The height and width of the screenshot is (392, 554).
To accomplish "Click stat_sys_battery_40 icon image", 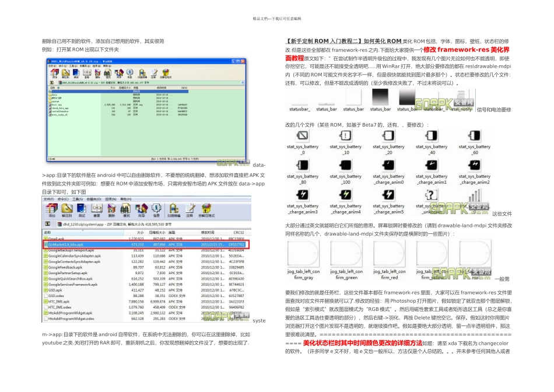I will pos(432,135).
